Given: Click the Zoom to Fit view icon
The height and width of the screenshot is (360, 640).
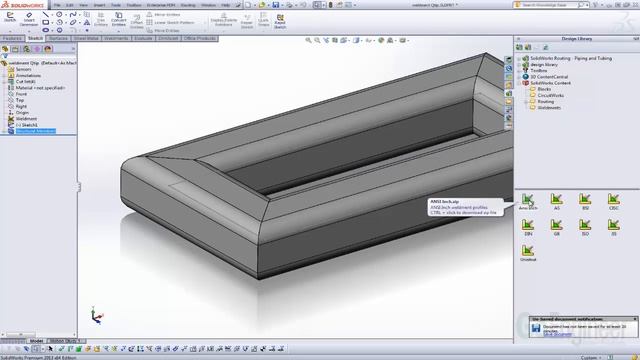Looking at the screenshot, I should pos(308,40).
